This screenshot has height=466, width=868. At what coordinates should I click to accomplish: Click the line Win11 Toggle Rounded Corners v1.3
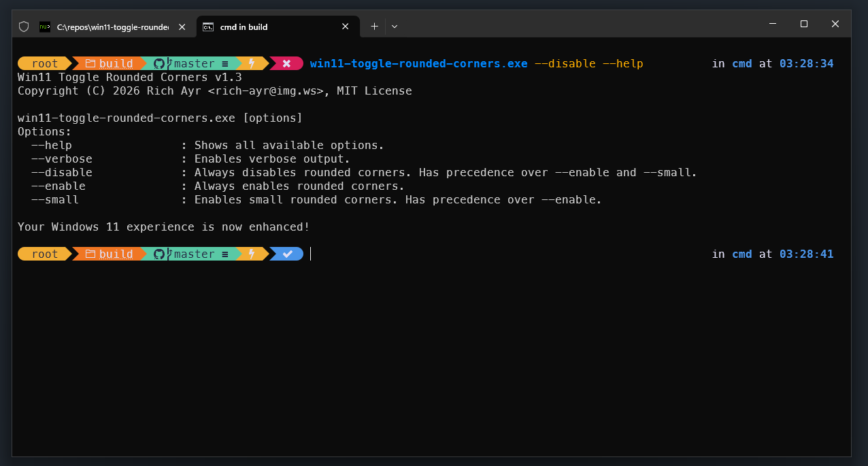[130, 77]
